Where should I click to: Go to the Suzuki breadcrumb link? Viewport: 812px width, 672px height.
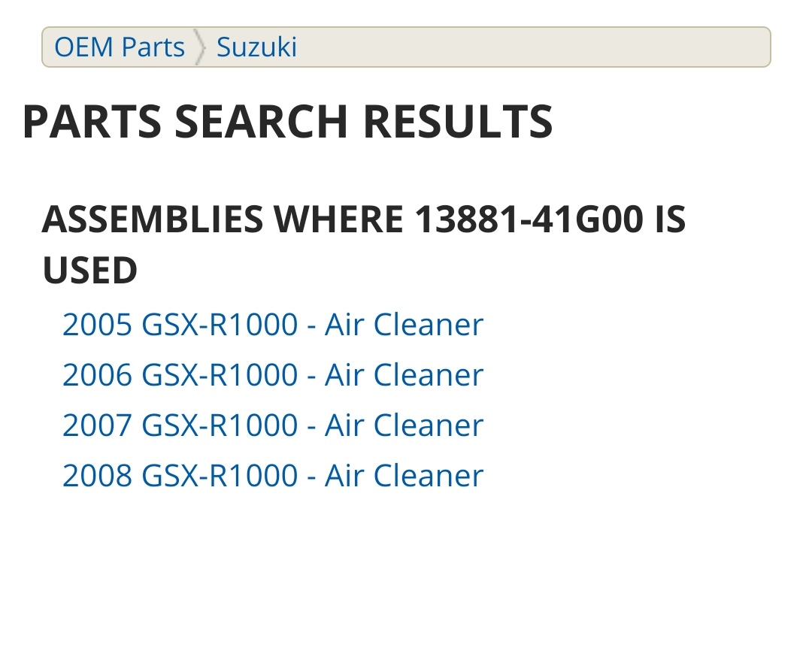tap(256, 47)
